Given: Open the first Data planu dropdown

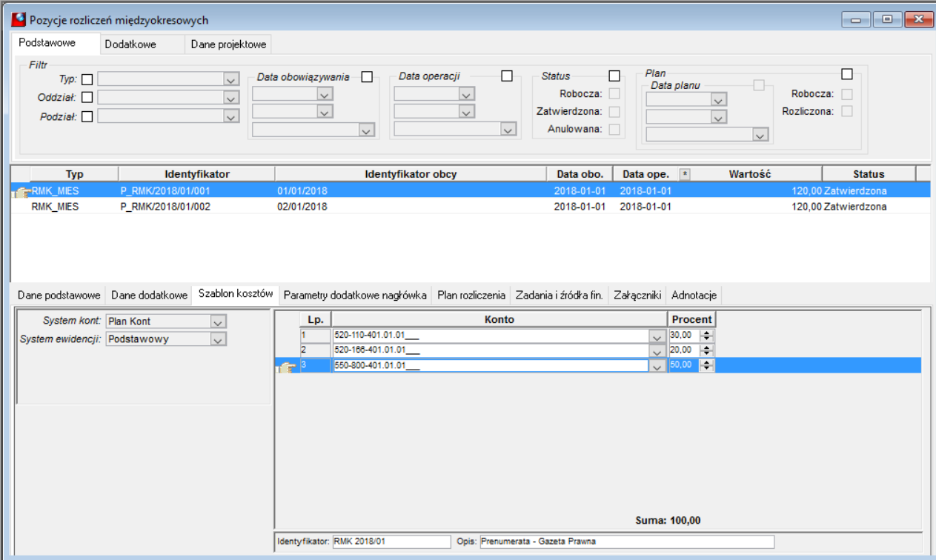Looking at the screenshot, I should click(x=717, y=99).
